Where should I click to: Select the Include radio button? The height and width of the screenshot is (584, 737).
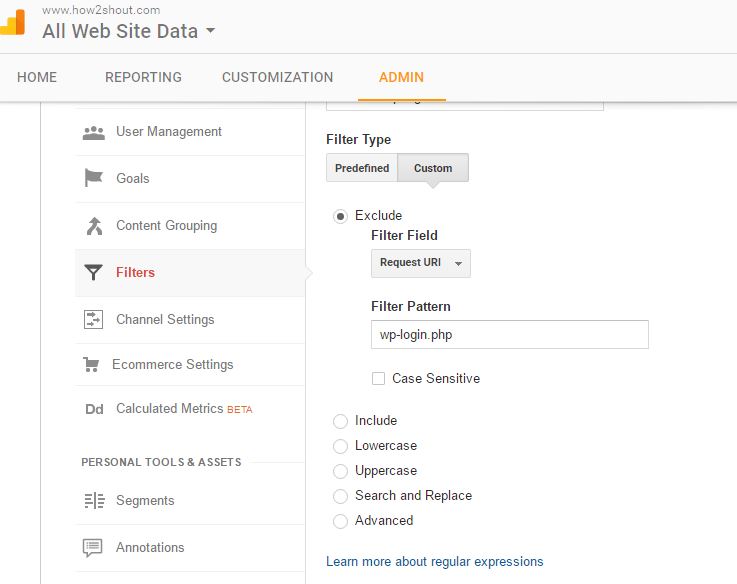340,421
